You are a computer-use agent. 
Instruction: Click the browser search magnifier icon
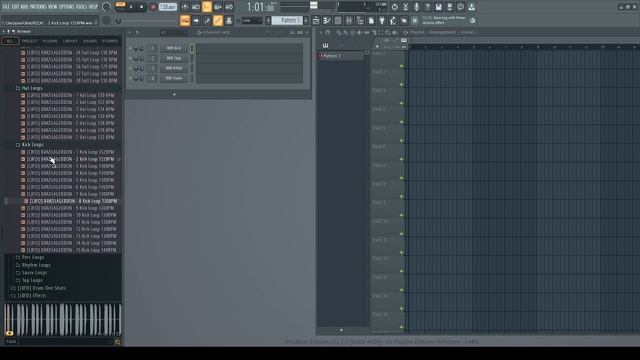(118, 342)
